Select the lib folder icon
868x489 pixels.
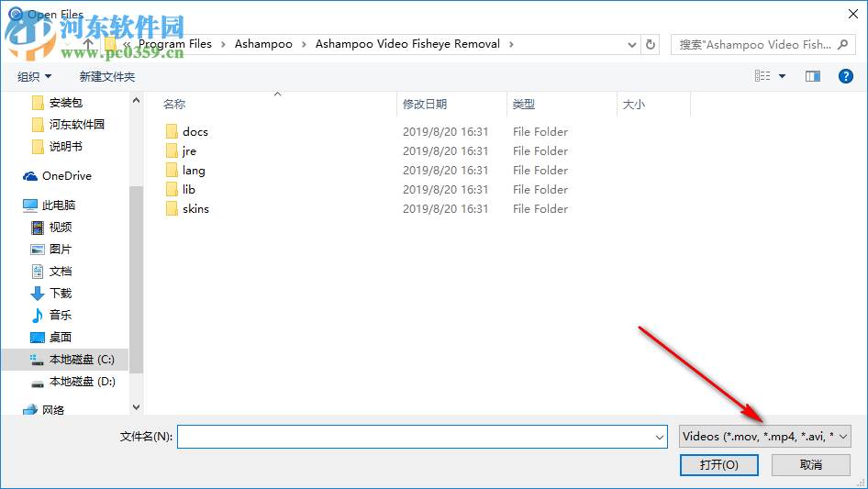pyautogui.click(x=172, y=189)
